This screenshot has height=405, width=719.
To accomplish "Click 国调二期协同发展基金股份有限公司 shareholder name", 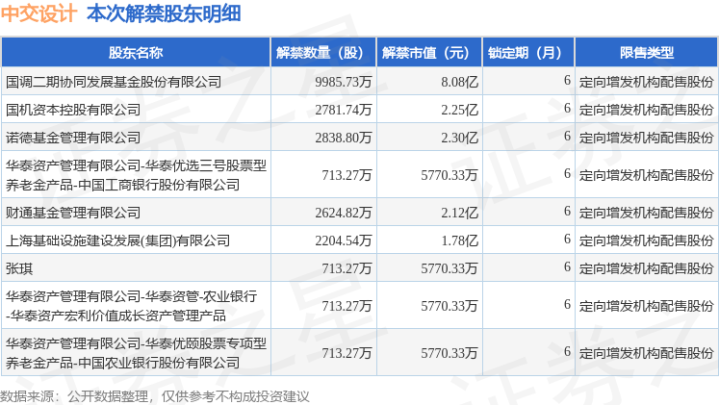I will pyautogui.click(x=114, y=82).
